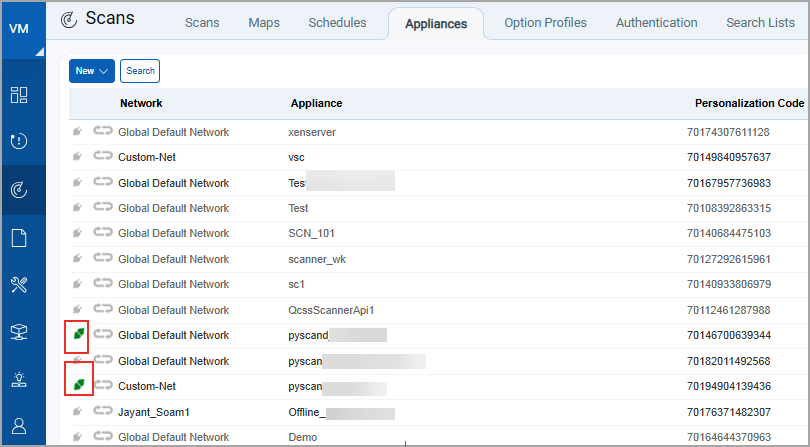
Task: Select the xenserver appliance name
Action: [312, 132]
